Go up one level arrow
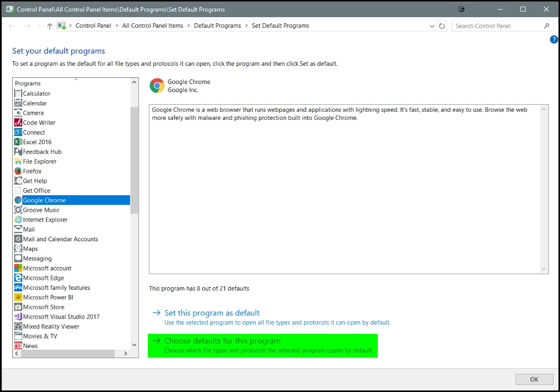The image size is (560, 392). pos(50,26)
